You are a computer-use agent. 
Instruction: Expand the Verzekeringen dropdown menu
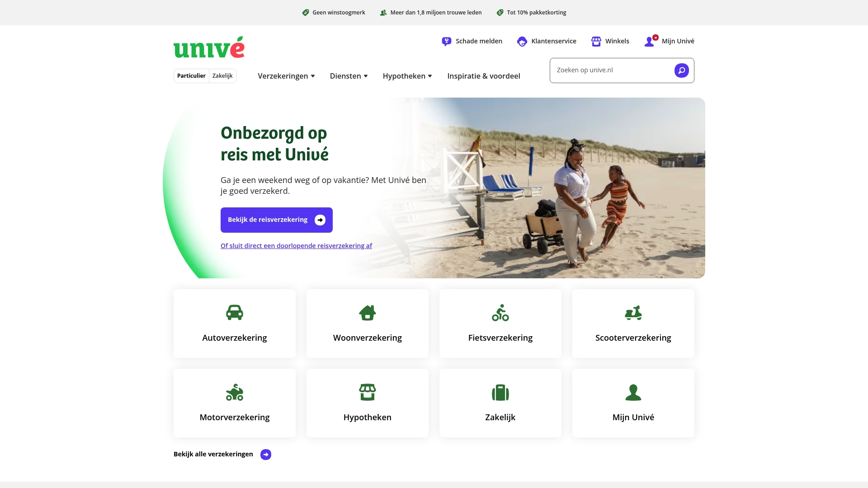[286, 76]
